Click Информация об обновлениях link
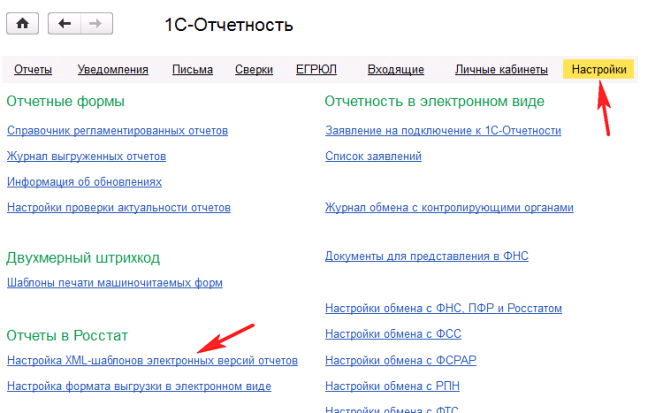 (84, 182)
